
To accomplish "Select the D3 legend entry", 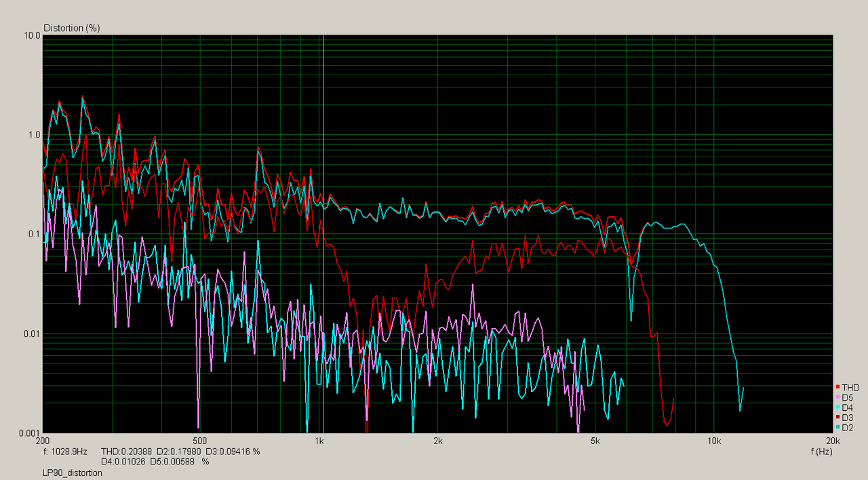I will coord(846,418).
